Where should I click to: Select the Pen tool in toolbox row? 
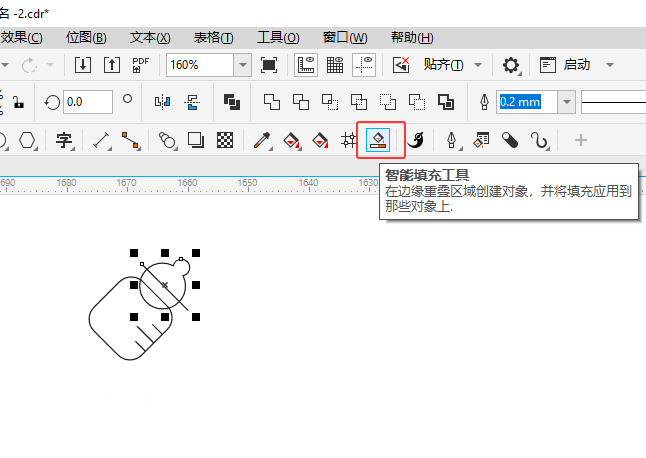(452, 140)
